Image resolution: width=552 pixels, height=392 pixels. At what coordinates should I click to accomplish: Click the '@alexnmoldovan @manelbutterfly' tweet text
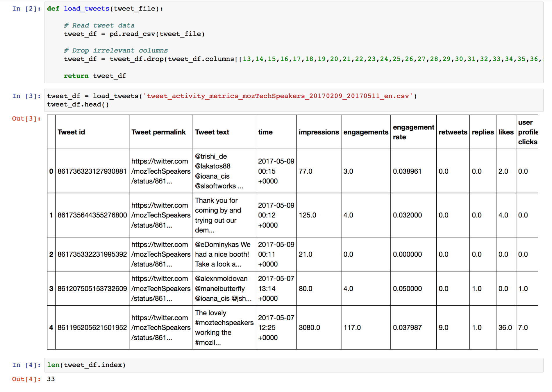coord(223,289)
